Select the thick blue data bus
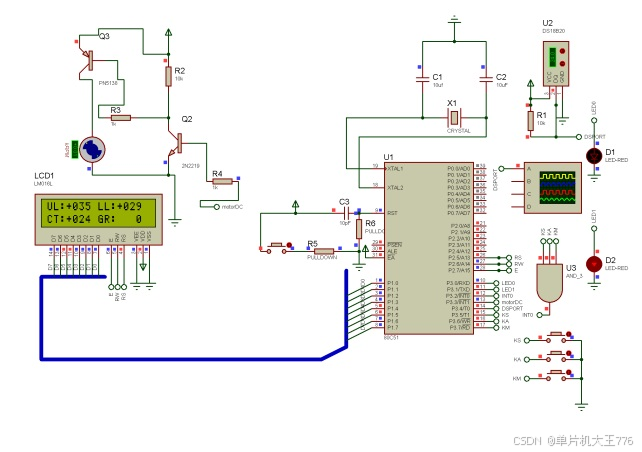This screenshot has width=642, height=452. coord(193,359)
